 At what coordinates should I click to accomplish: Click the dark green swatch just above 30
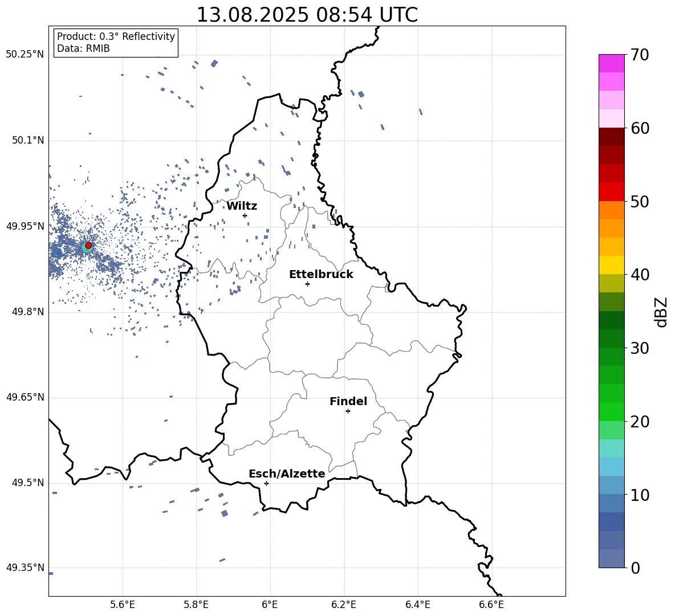611,338
